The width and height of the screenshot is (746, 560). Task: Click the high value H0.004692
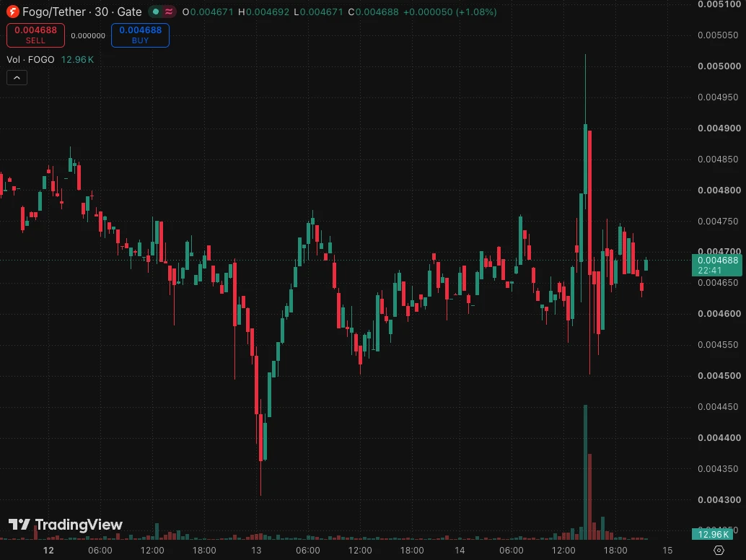[x=263, y=12]
